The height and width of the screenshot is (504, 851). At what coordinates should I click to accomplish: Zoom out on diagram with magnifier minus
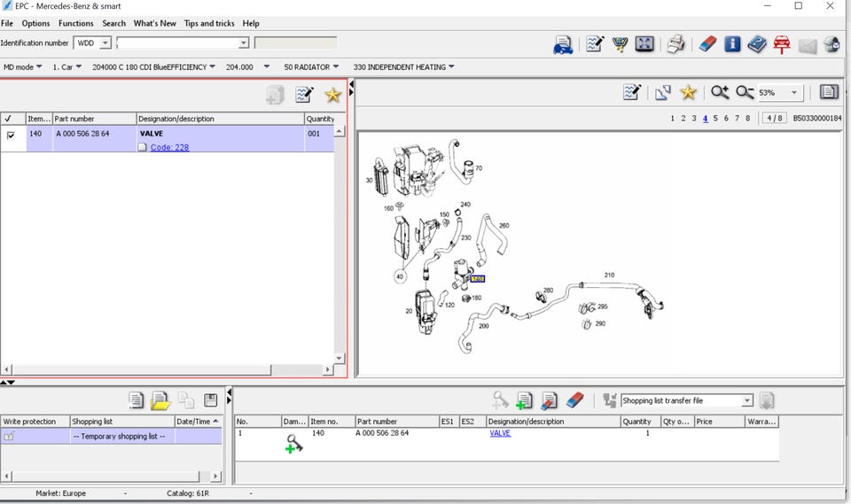click(x=745, y=93)
